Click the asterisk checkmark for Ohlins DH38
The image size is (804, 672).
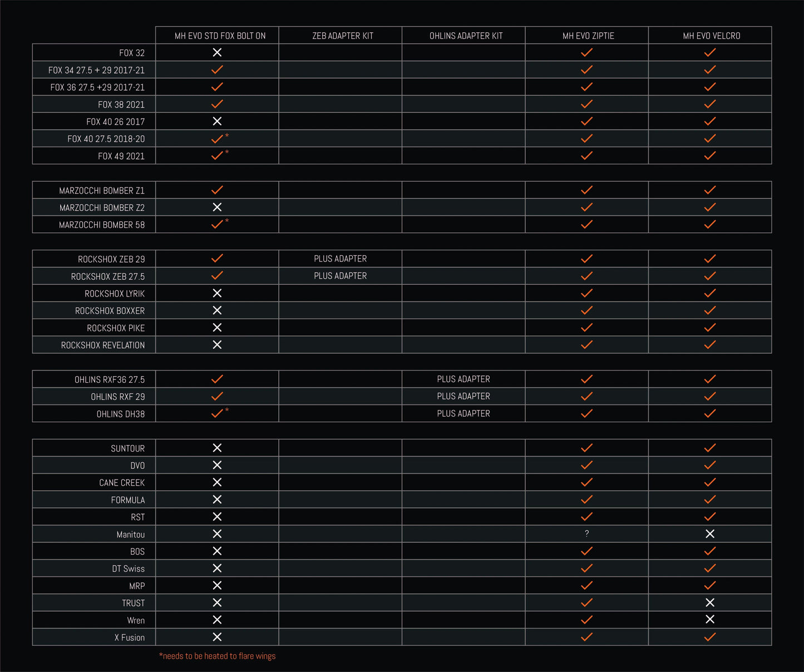point(218,413)
